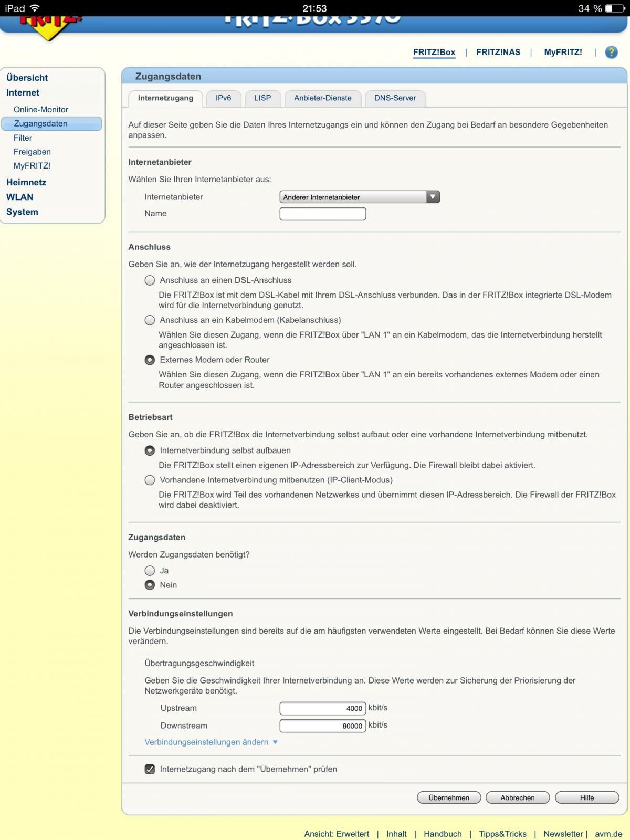Click 'Ansicht: Erweitert' footer link
The height and width of the screenshot is (840, 630).
point(337,834)
